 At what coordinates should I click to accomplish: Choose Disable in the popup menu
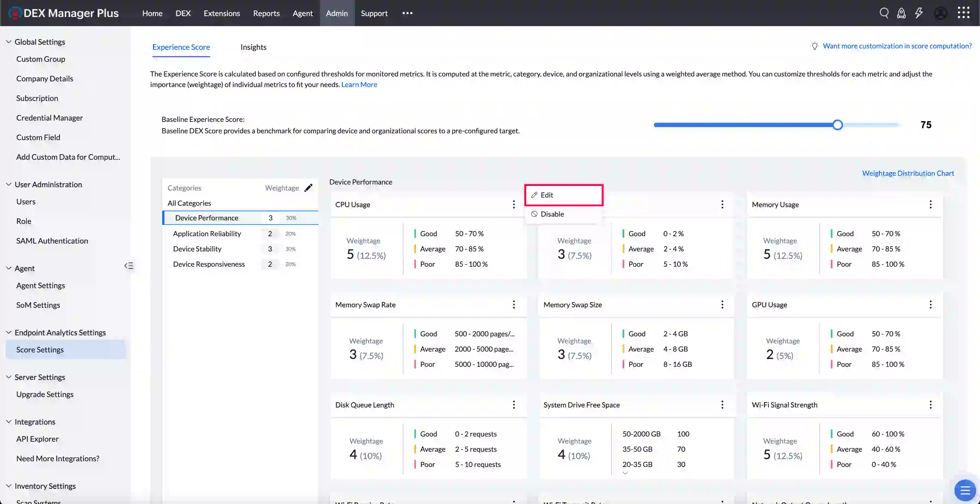point(552,214)
